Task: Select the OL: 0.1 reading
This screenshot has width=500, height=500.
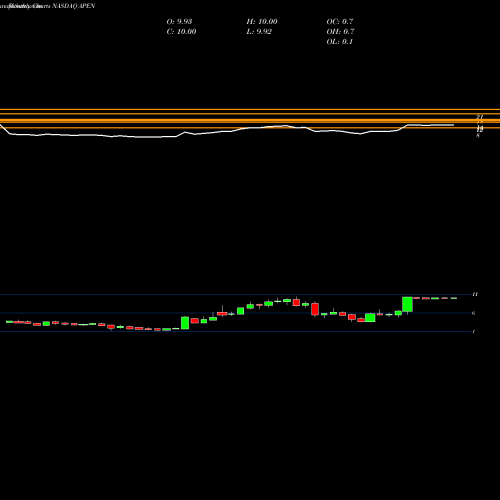Action: point(340,42)
